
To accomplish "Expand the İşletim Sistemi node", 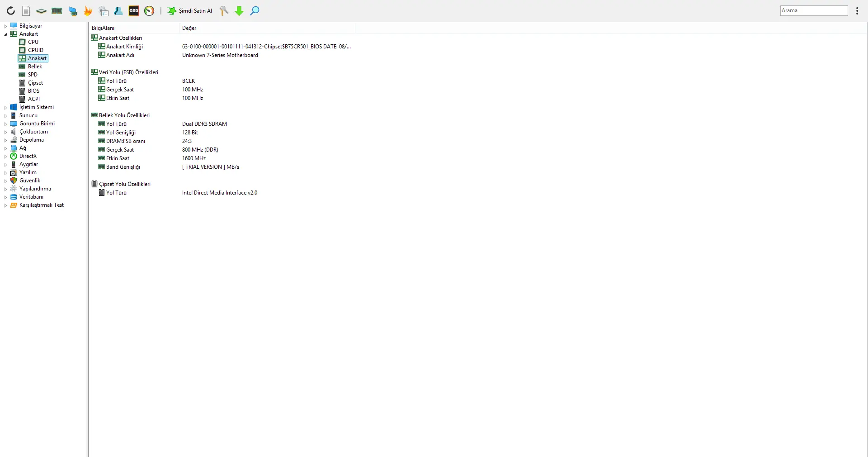I will tap(5, 108).
